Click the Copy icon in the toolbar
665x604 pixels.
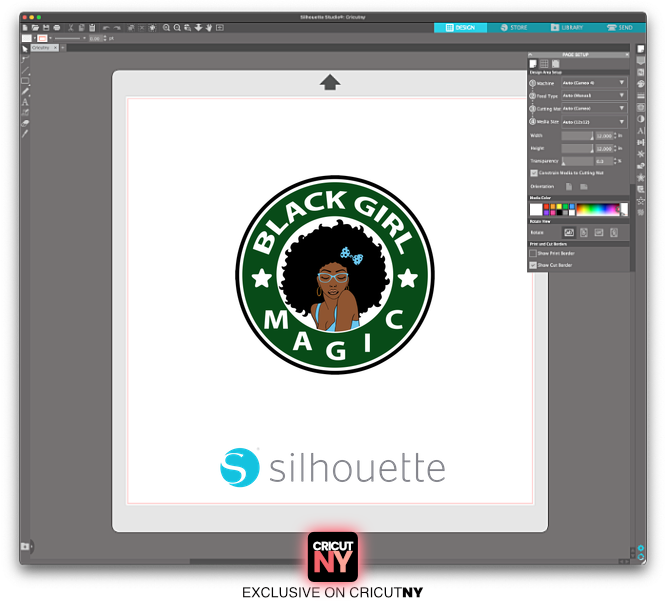(81, 28)
